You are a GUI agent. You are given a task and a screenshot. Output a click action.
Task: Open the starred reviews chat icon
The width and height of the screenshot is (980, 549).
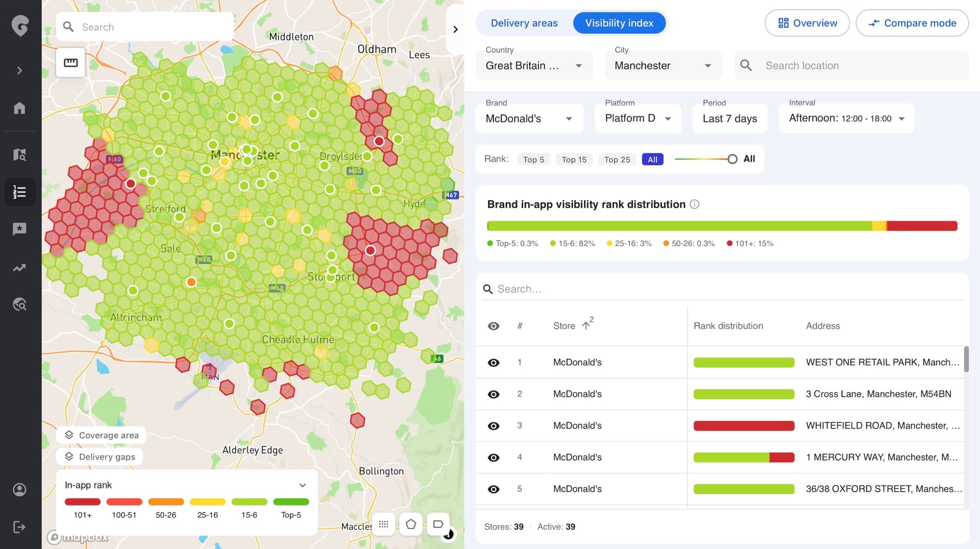click(20, 229)
